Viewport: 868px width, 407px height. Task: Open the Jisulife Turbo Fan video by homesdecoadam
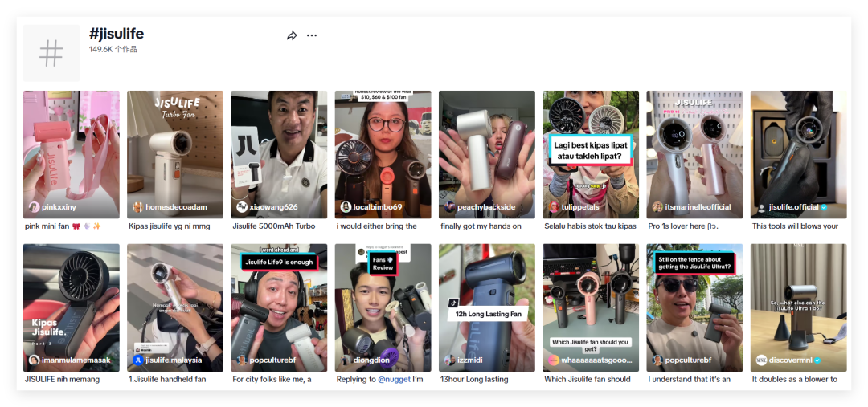coord(175,154)
